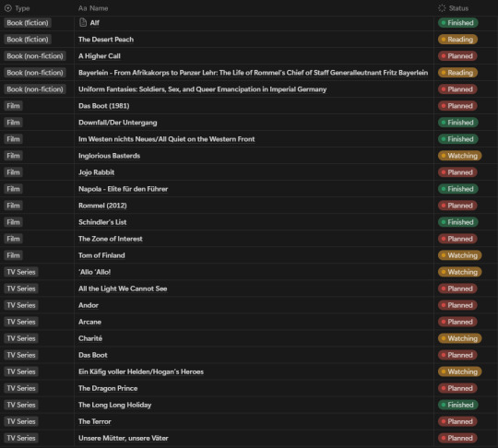Change Watching status of Charité

click(x=459, y=338)
